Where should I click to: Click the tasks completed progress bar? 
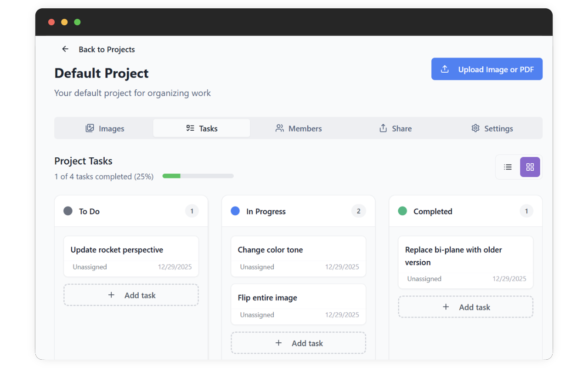click(198, 176)
